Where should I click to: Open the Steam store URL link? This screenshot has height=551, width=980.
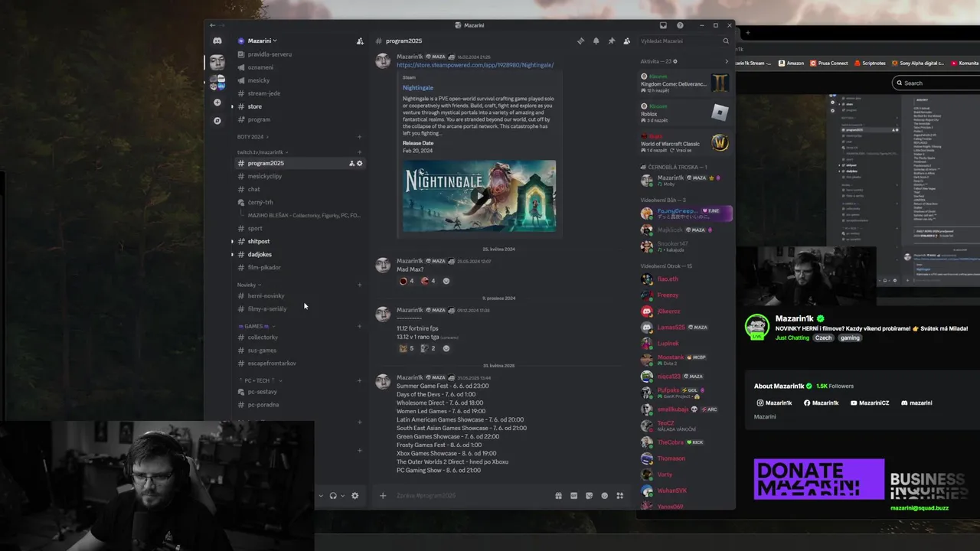point(475,65)
